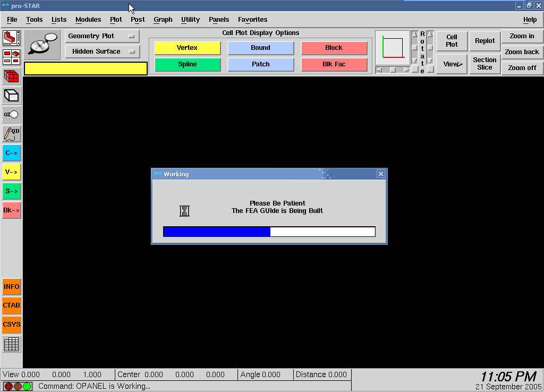Click the 'Distance 0.000' status field

[322, 374]
